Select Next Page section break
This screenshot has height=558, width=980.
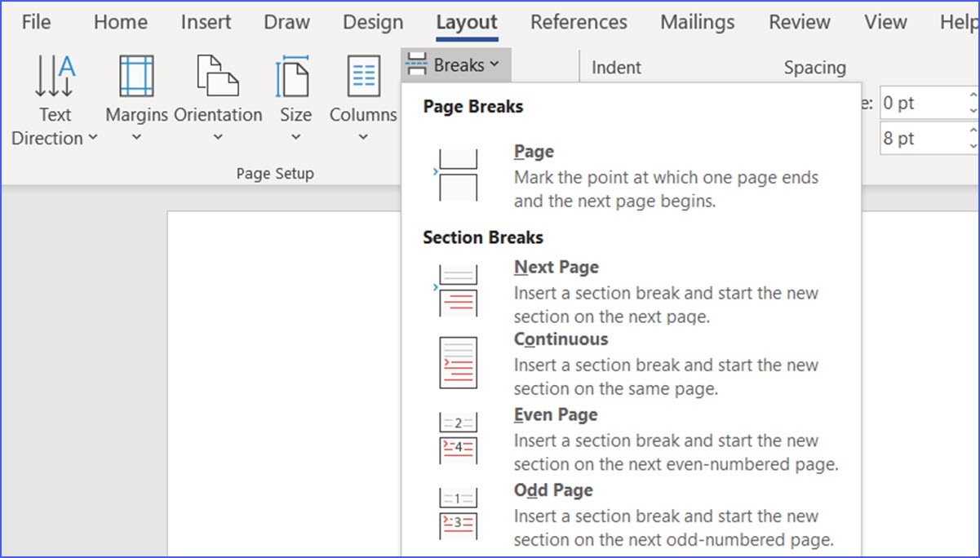557,267
